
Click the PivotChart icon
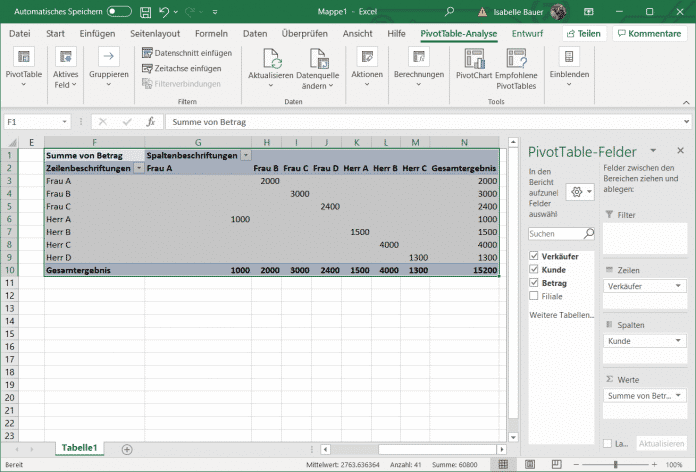coord(473,56)
